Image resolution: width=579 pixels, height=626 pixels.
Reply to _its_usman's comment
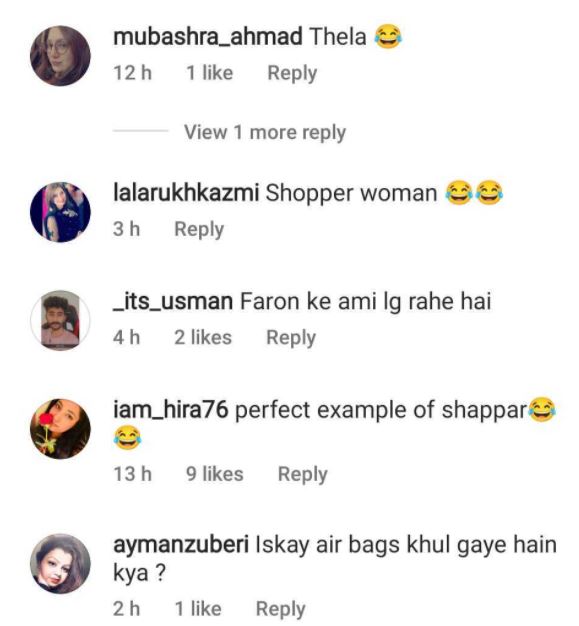(x=291, y=338)
